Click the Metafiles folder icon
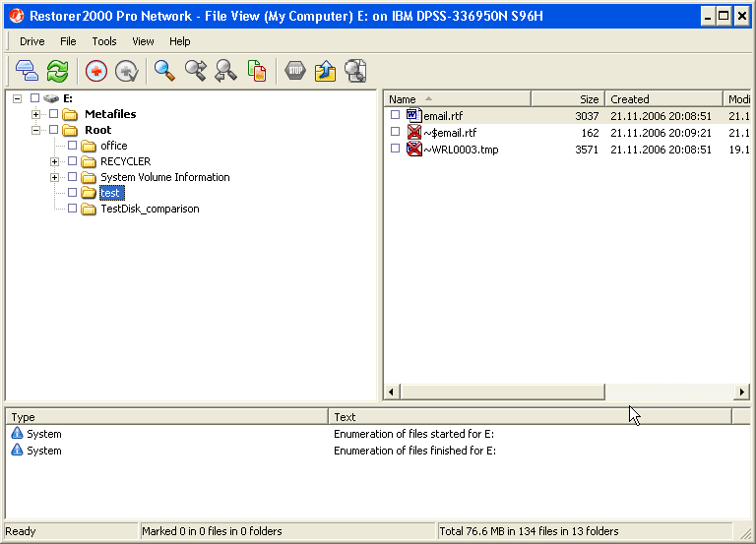 click(70, 115)
